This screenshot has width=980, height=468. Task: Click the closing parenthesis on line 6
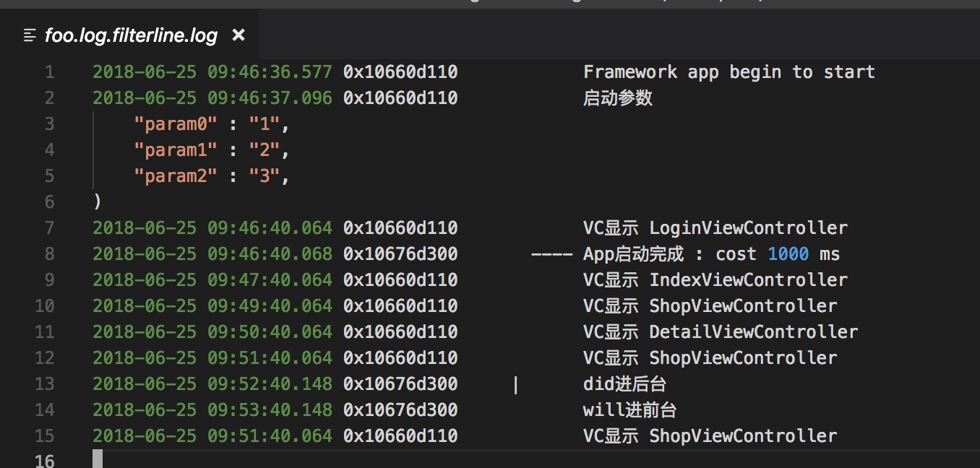click(96, 201)
